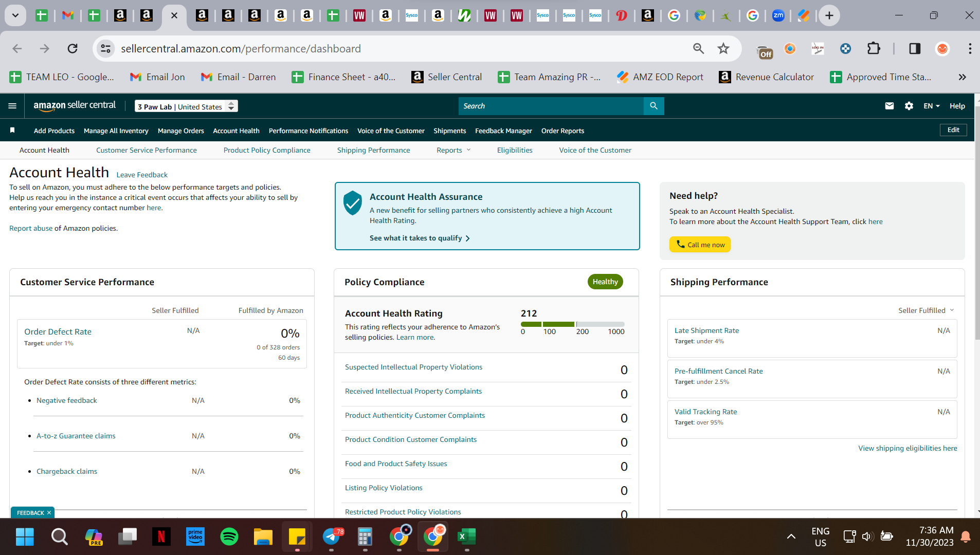980x555 pixels.
Task: Open Netflix from the taskbar
Action: tap(161, 537)
